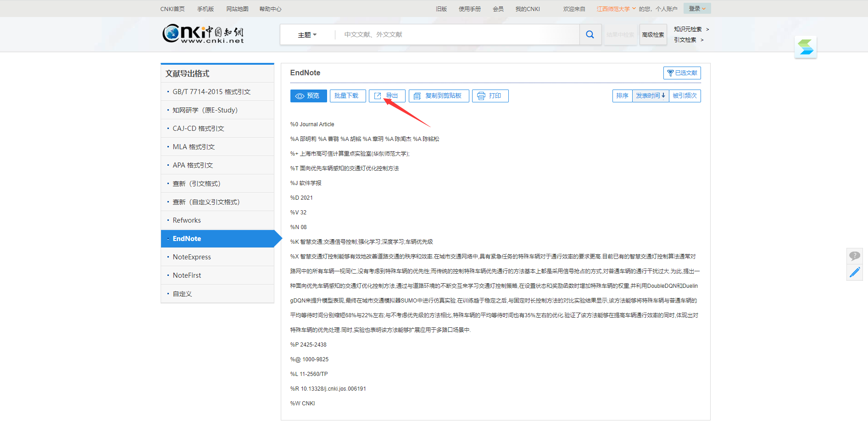Image resolution: width=868 pixels, height=426 pixels.
Task: Expand the 江西师范大学 account dropdown
Action: point(616,9)
